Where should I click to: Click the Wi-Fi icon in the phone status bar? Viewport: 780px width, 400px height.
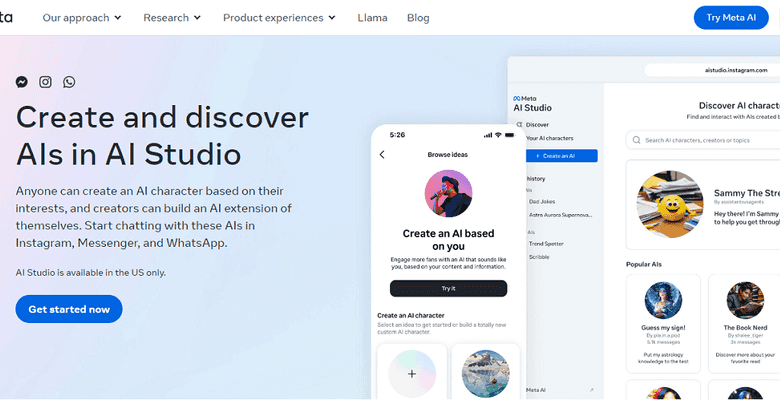click(x=498, y=135)
